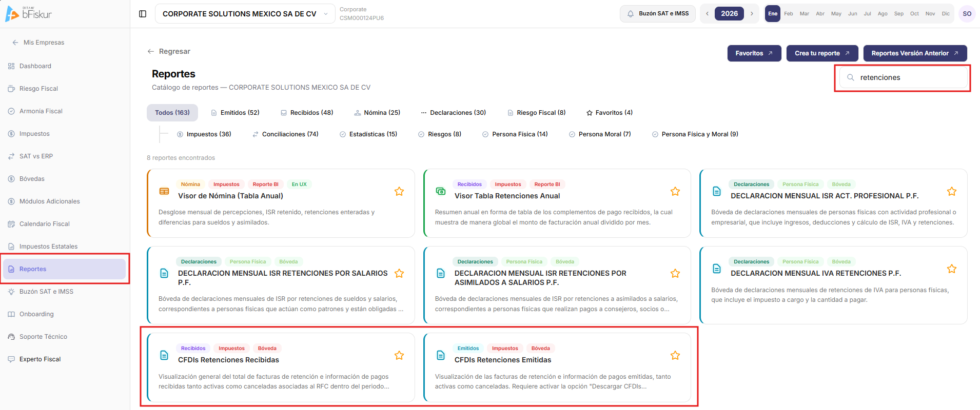
Task: Open Impuestos in sidebar
Action: click(65, 134)
